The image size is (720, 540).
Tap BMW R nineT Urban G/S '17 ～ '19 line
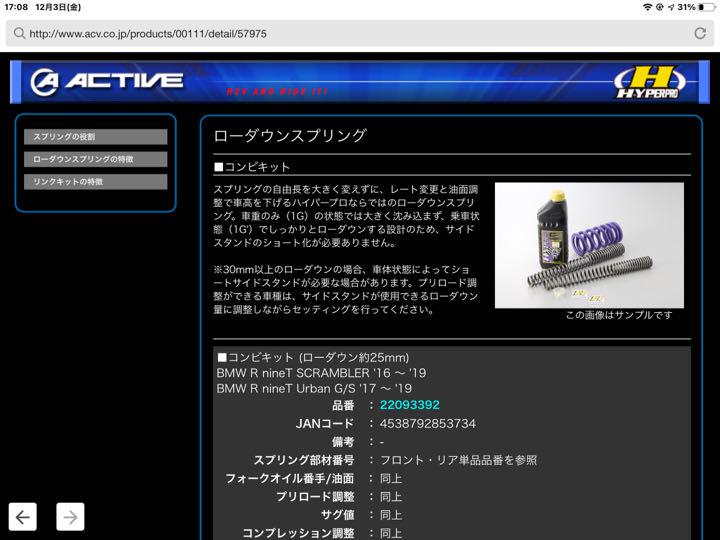coord(314,388)
